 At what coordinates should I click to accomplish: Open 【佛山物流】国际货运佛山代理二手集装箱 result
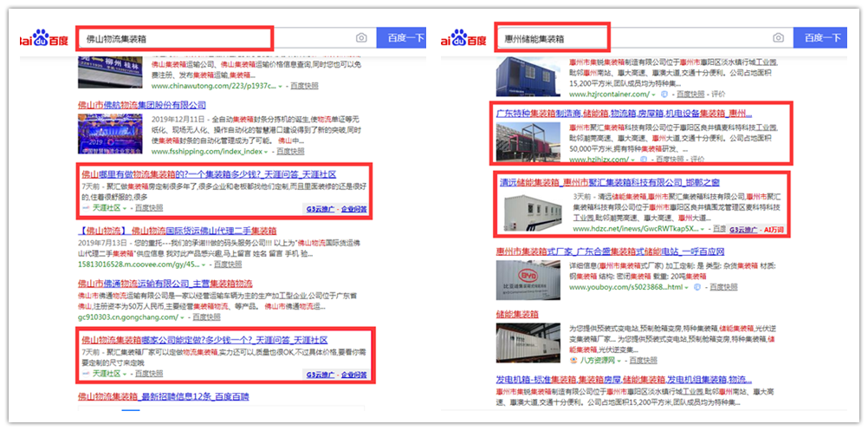[177, 231]
